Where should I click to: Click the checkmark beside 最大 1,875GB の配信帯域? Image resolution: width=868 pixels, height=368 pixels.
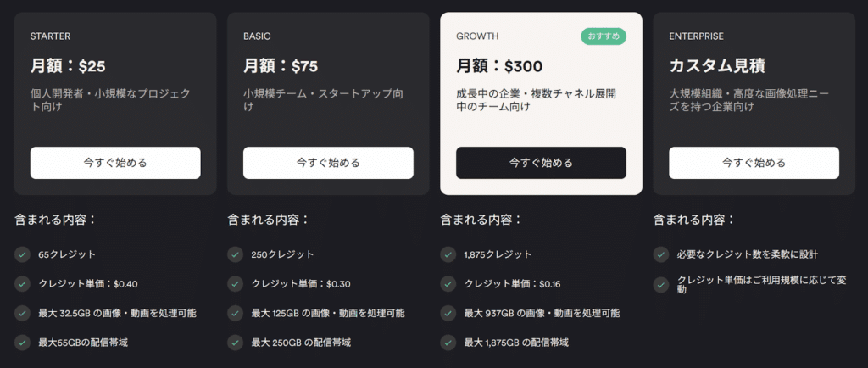(x=448, y=343)
